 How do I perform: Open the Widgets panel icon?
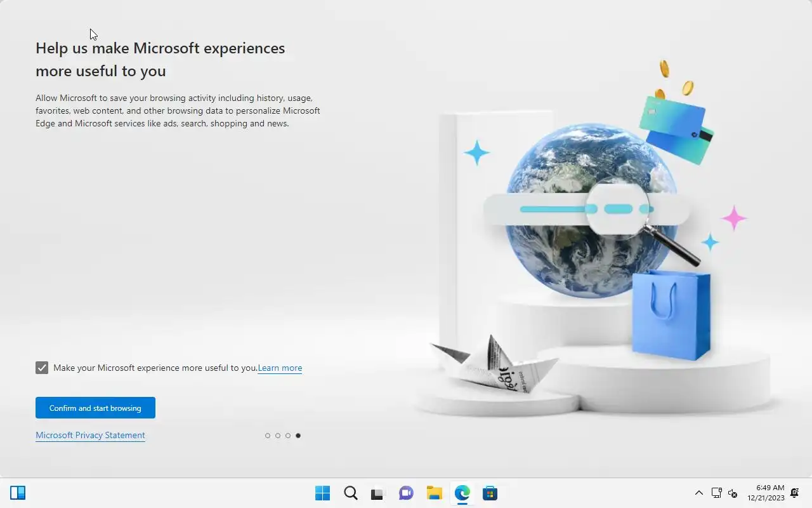[18, 493]
